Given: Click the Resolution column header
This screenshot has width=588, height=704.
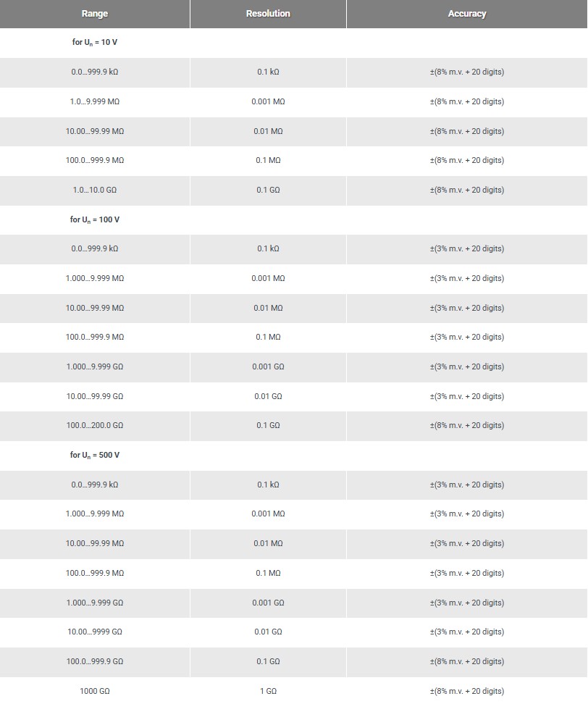Looking at the screenshot, I should click(268, 14).
